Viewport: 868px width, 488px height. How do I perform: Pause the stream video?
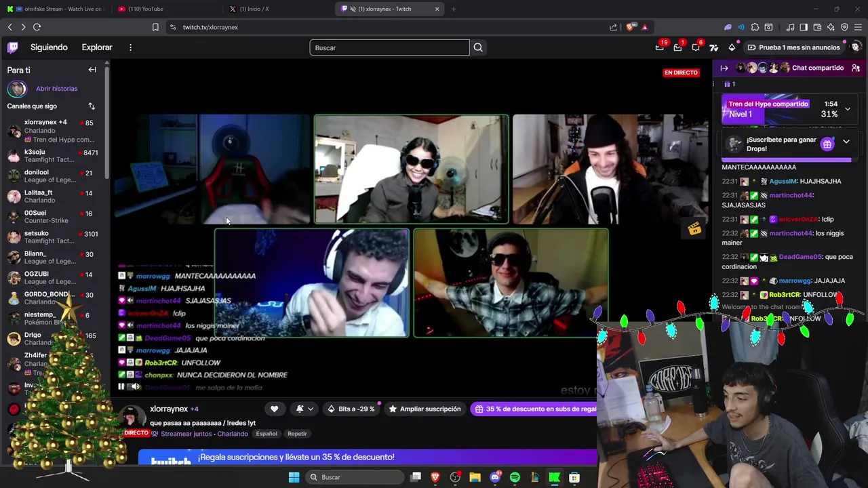click(x=121, y=386)
